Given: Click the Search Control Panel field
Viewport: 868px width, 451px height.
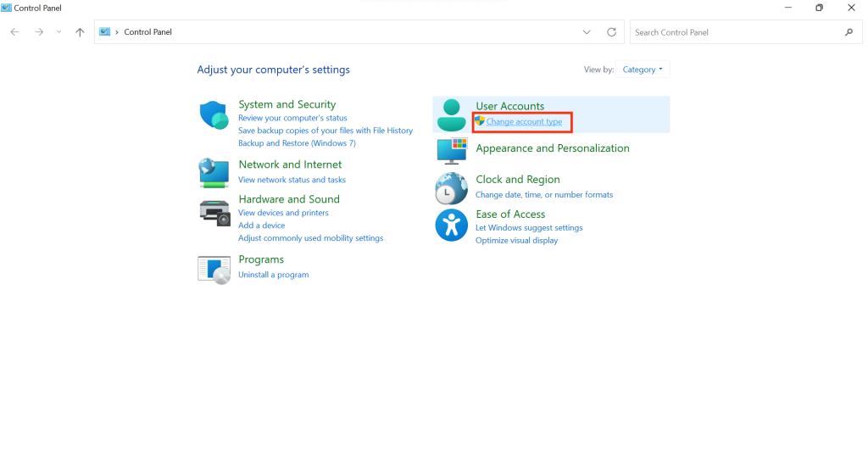Looking at the screenshot, I should click(746, 32).
